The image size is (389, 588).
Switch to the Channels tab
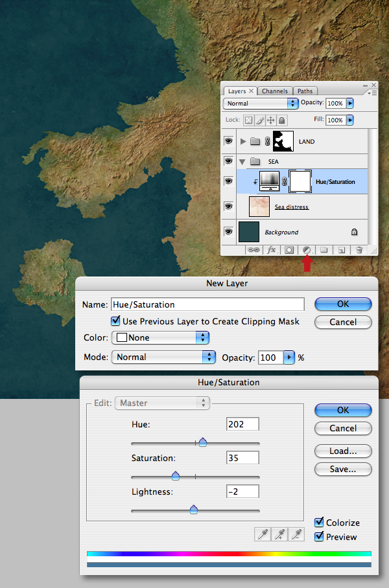(275, 91)
